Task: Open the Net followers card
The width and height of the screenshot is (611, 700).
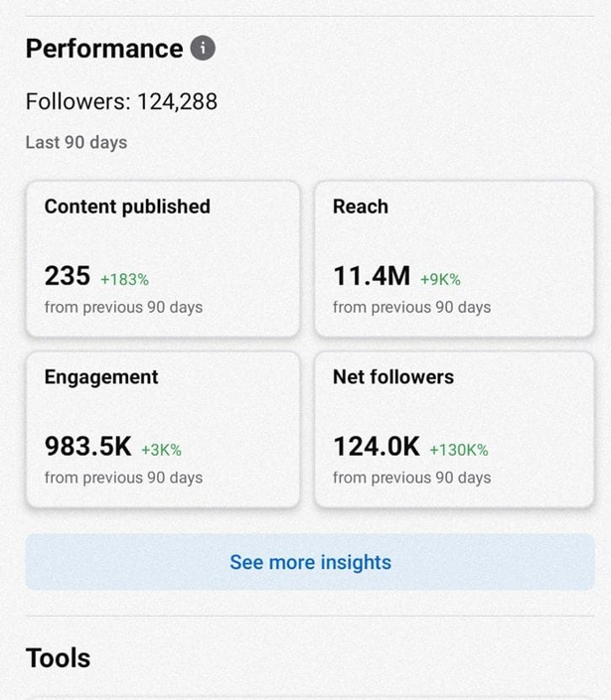Action: pyautogui.click(x=454, y=429)
